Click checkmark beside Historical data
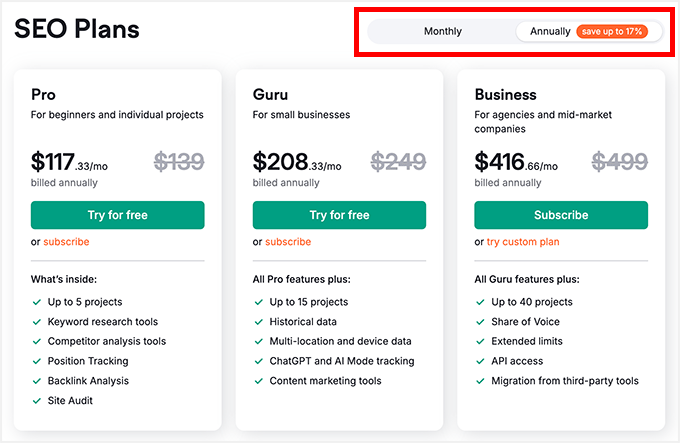Image resolution: width=680 pixels, height=443 pixels. click(258, 322)
